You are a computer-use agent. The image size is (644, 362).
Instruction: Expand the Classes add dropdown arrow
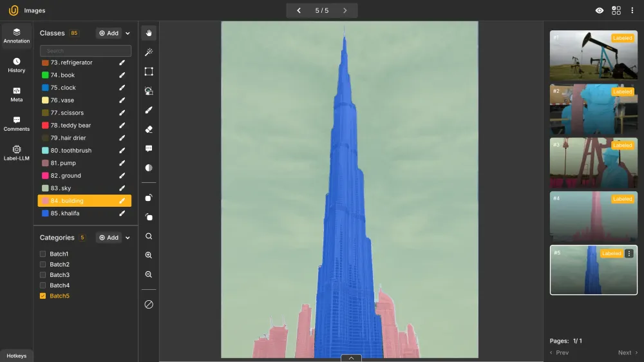tap(128, 33)
